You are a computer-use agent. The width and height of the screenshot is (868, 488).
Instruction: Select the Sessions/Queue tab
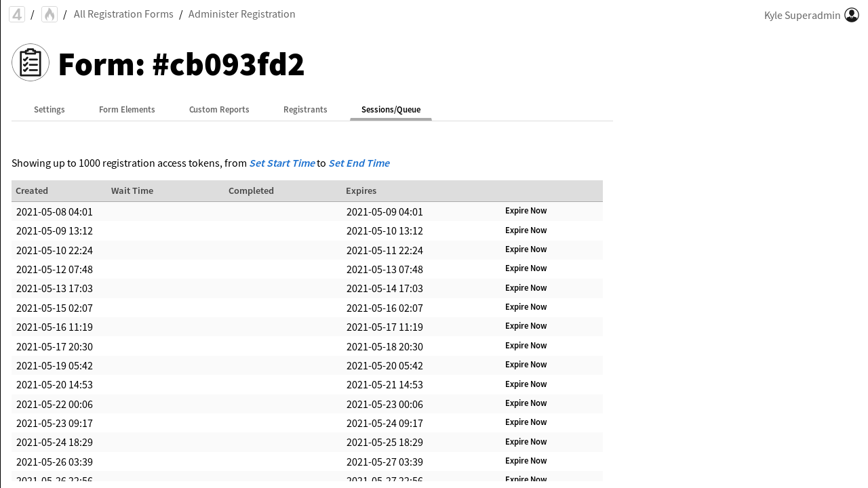[x=391, y=110]
